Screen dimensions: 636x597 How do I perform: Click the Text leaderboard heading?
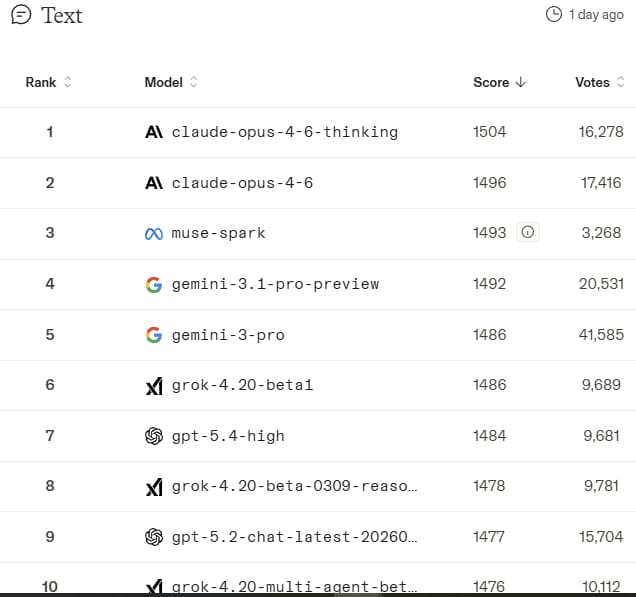pos(62,16)
